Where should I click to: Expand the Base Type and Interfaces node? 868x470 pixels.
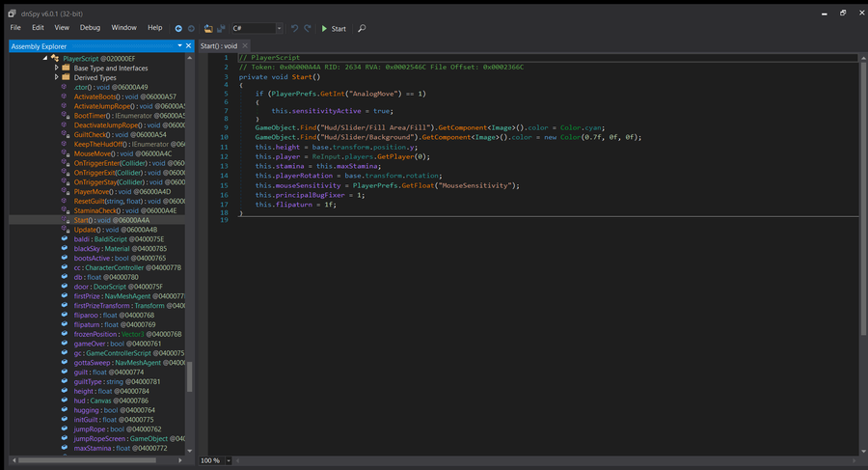pos(57,69)
